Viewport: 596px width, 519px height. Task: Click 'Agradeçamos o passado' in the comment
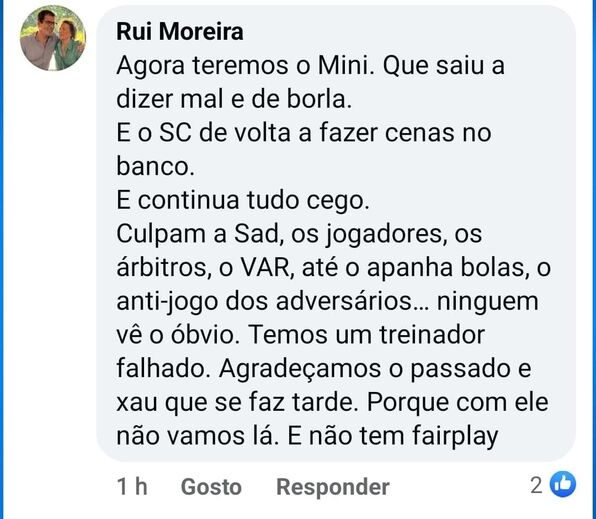click(x=364, y=369)
